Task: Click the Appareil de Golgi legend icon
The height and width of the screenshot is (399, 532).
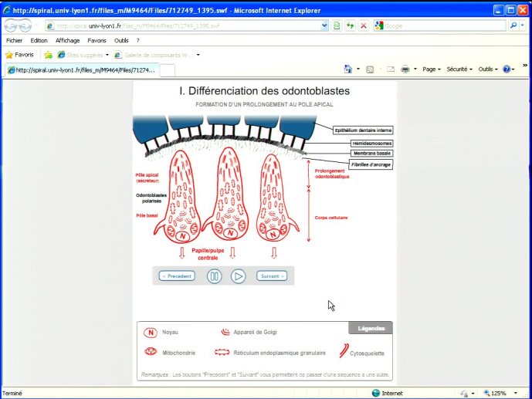Action: [x=225, y=332]
